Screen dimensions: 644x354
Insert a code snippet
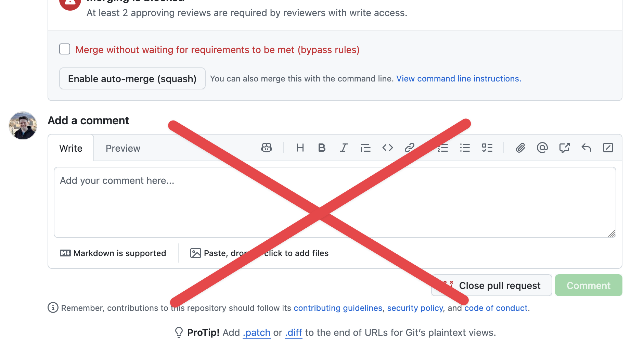click(387, 148)
